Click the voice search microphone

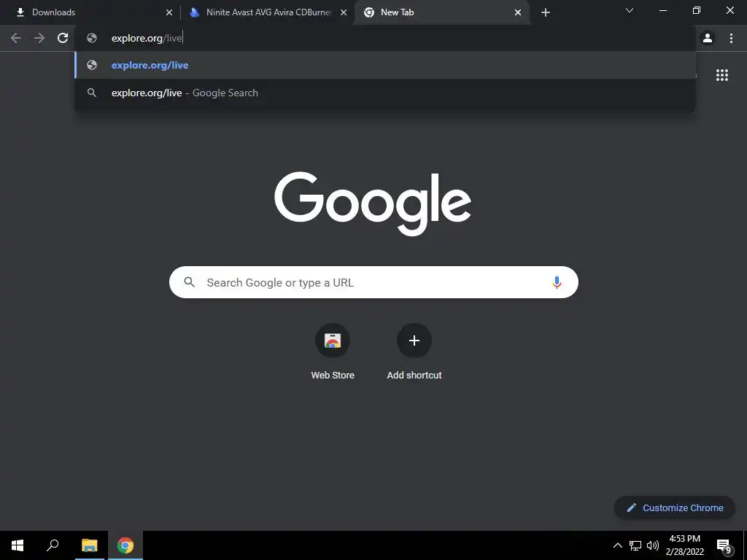(x=557, y=282)
